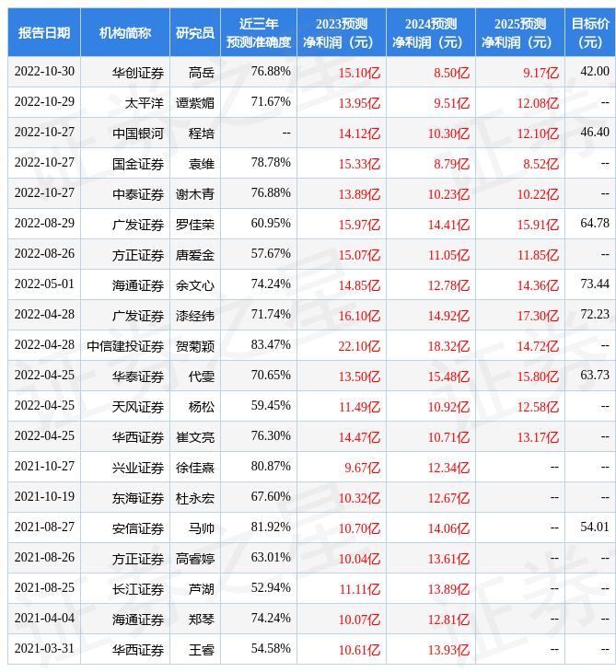Select the date cell 2021-03-31
The image size is (616, 672).
pyautogui.click(x=44, y=649)
